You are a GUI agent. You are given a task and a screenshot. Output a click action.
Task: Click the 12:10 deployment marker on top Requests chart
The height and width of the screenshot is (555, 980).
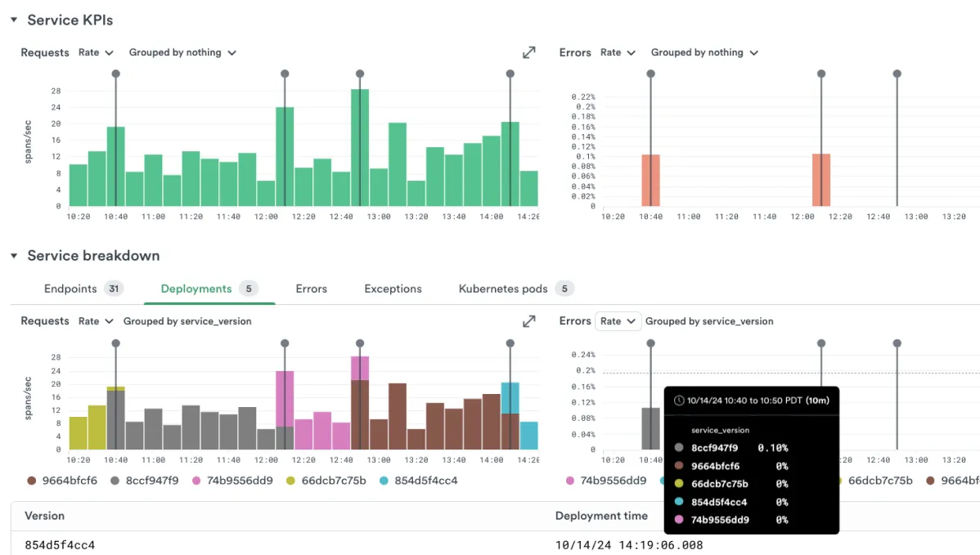tap(285, 74)
